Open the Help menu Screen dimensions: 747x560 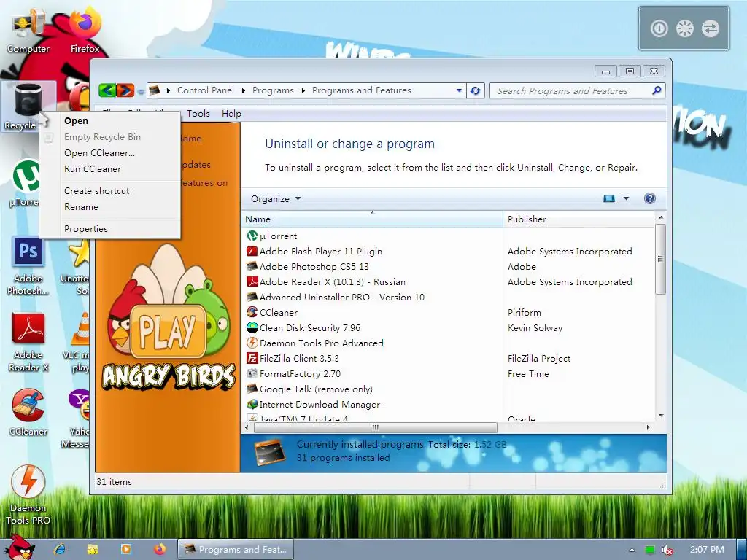pyautogui.click(x=231, y=113)
